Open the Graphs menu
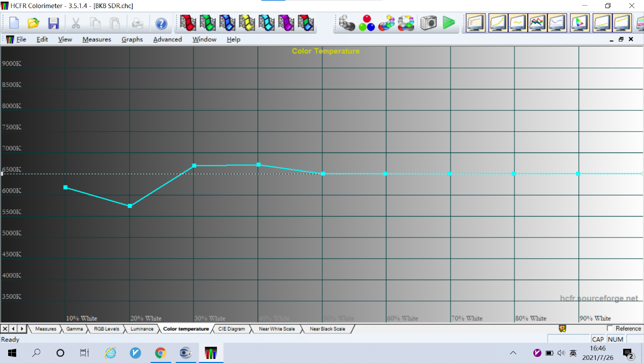Viewport: 644px width, 363px height. [132, 39]
